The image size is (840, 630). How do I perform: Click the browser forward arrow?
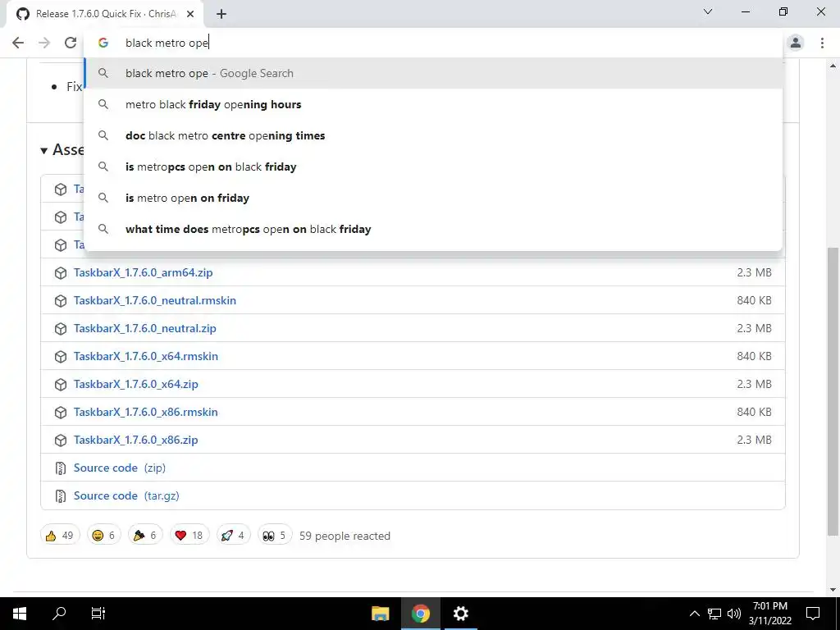point(44,43)
